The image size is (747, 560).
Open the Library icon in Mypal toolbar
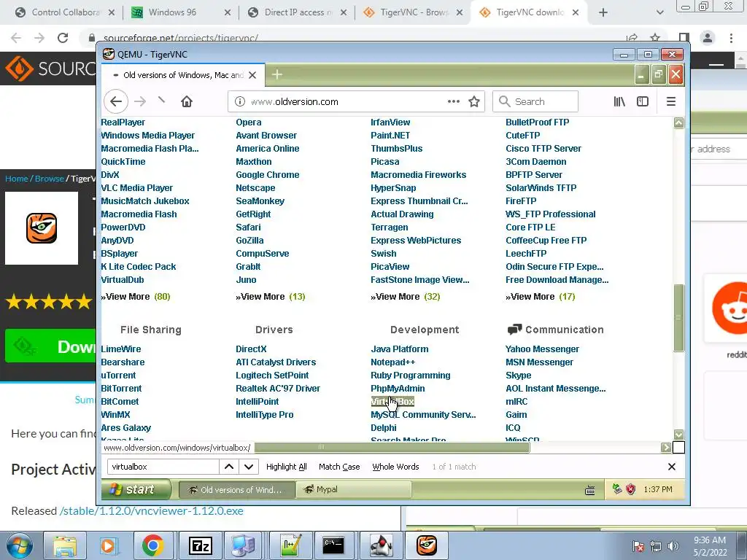(619, 101)
